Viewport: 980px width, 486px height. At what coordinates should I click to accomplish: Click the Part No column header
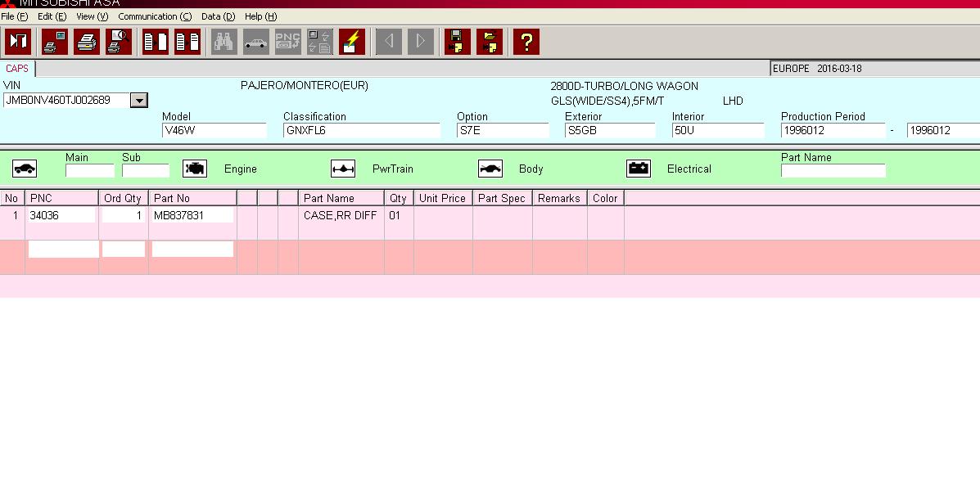pyautogui.click(x=193, y=198)
